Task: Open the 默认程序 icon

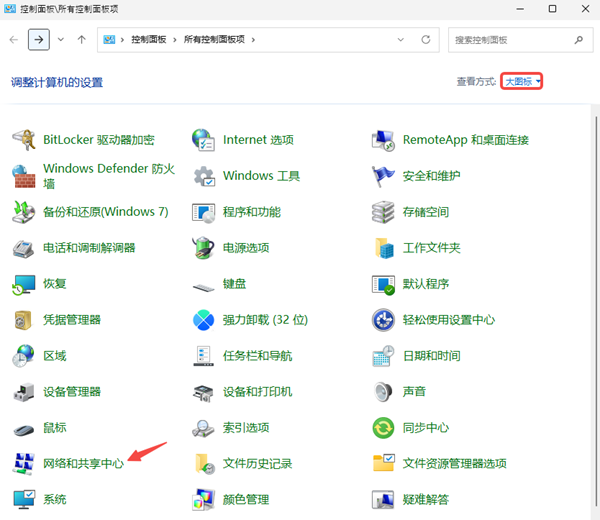Action: pyautogui.click(x=383, y=284)
